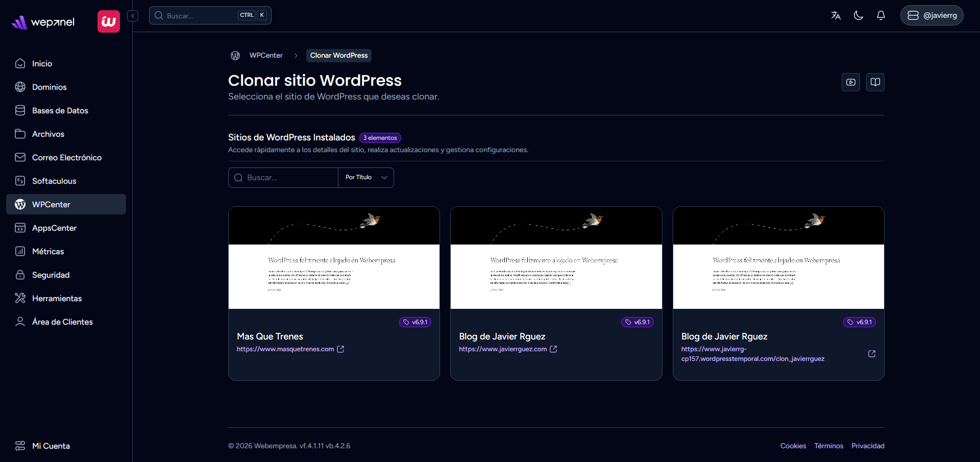Click external link icon beside javierrguez.com
980x462 pixels.
click(x=553, y=349)
